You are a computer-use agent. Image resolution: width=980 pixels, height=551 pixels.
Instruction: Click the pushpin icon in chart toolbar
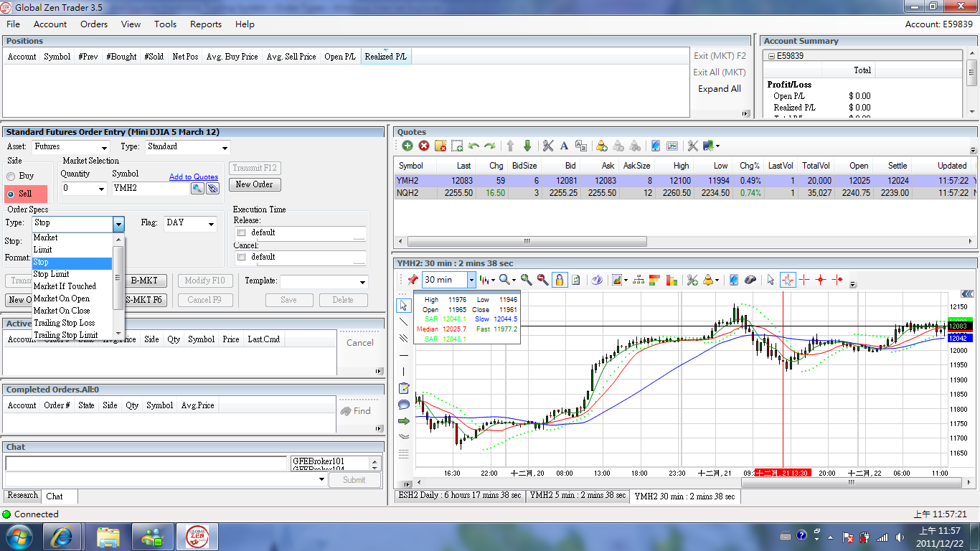[413, 280]
